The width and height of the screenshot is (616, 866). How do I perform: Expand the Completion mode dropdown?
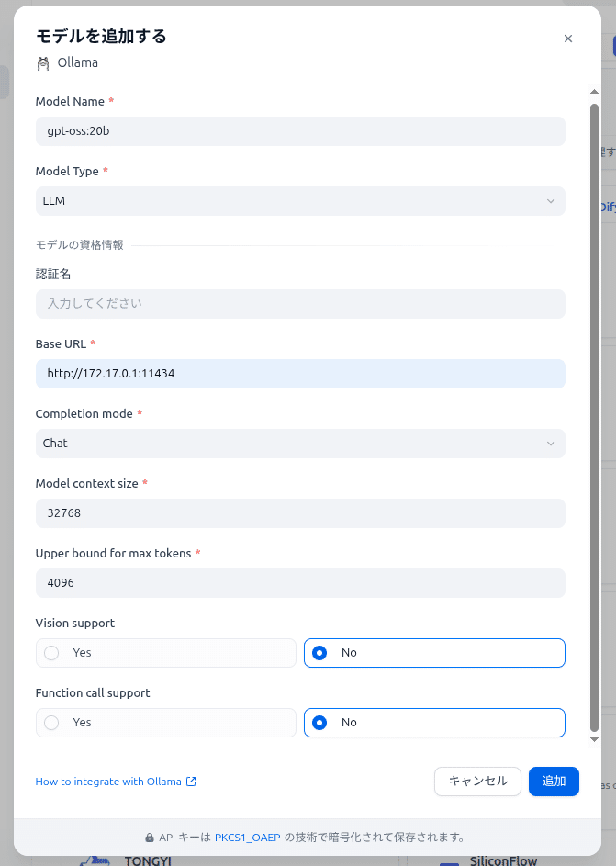[299, 444]
